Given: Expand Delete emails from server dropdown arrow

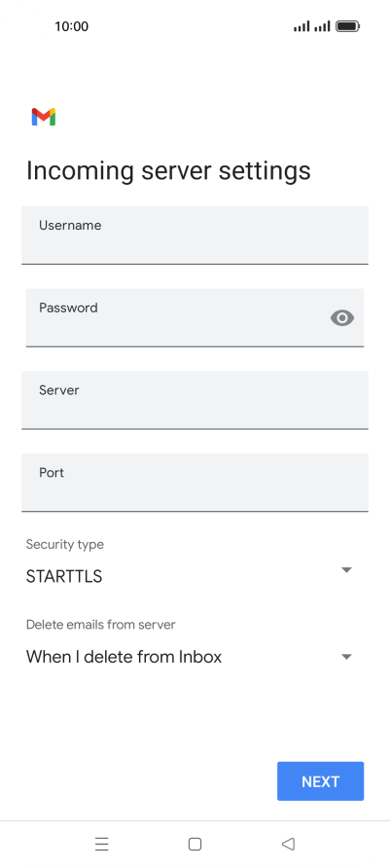Looking at the screenshot, I should (x=346, y=657).
